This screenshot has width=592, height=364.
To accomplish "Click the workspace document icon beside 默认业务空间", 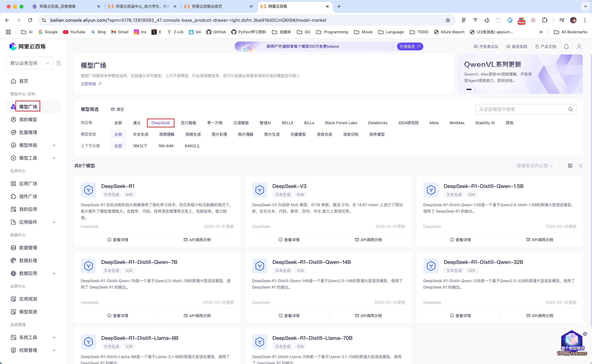I will [58, 63].
